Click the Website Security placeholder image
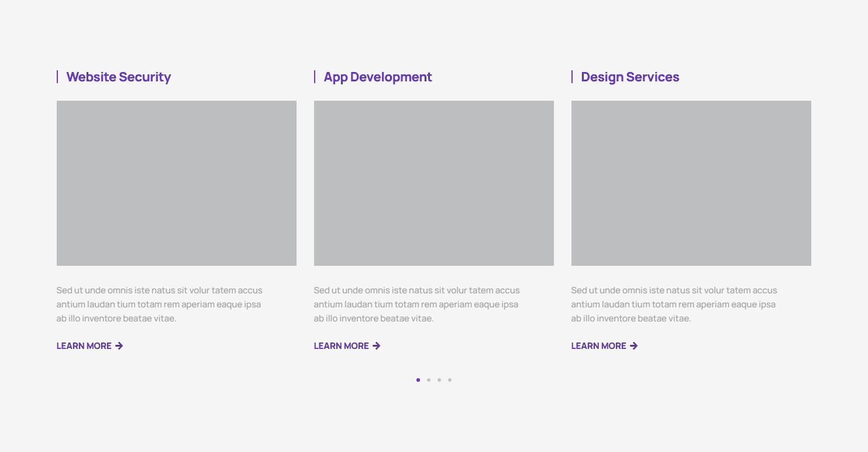The image size is (868, 452). coord(177,183)
